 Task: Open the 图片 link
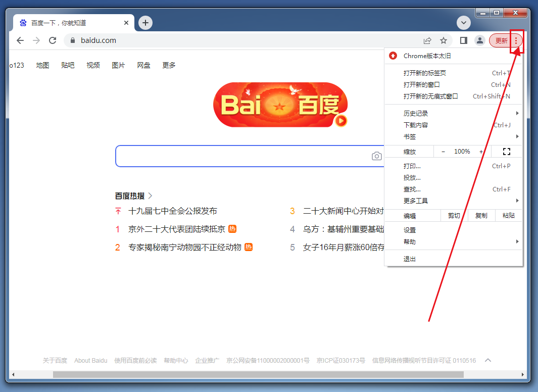tap(118, 65)
